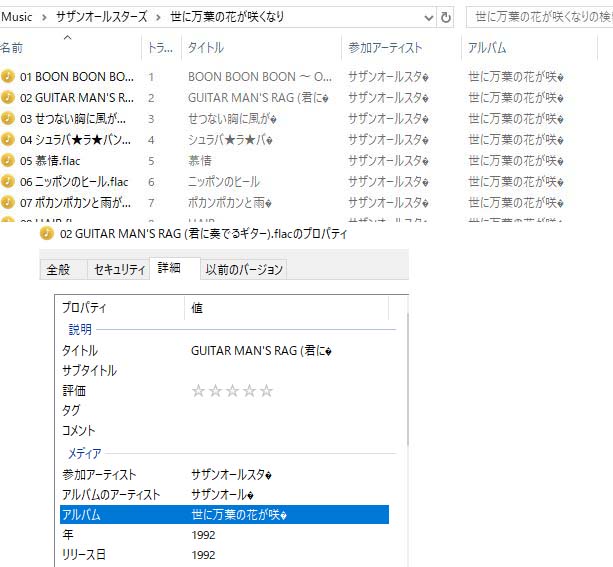Sort by アルバム column header in Explorer

coord(529,48)
